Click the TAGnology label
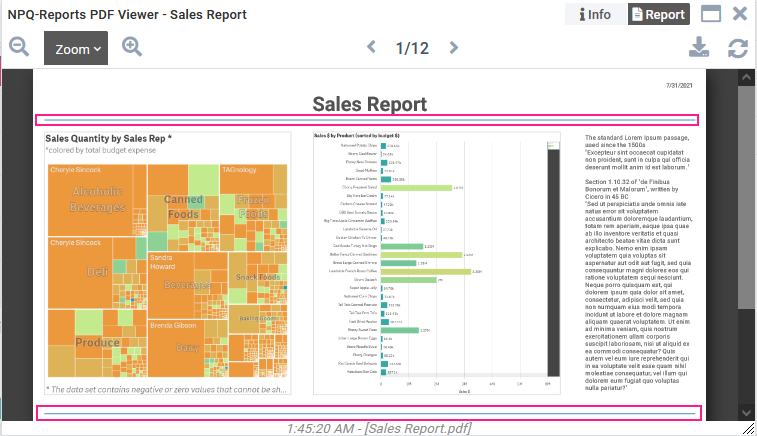757x436 pixels. 239,170
